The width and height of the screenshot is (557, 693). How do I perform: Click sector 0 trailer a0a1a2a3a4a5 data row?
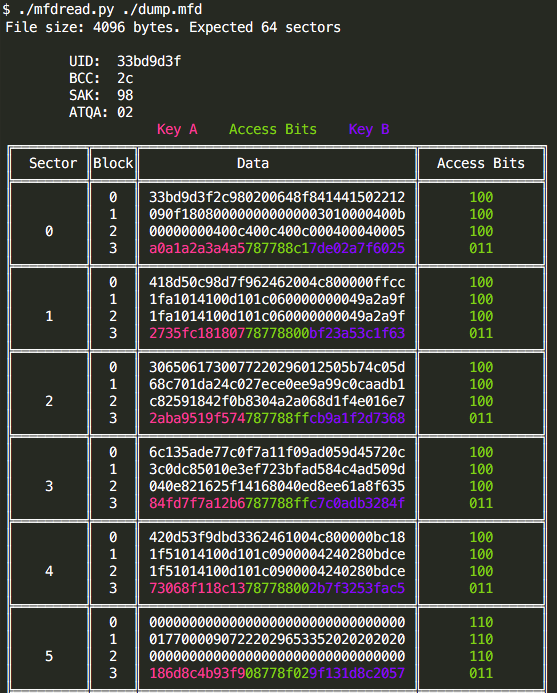[x=277, y=248]
